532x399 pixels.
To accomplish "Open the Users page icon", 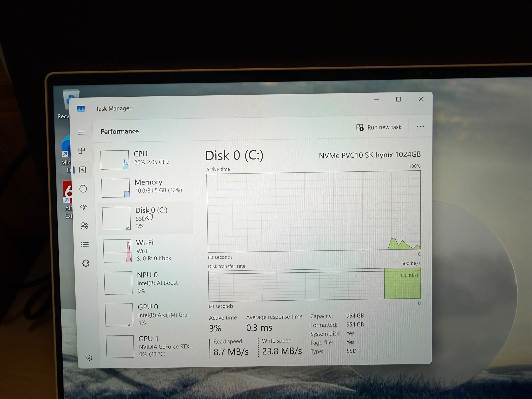I will [84, 226].
